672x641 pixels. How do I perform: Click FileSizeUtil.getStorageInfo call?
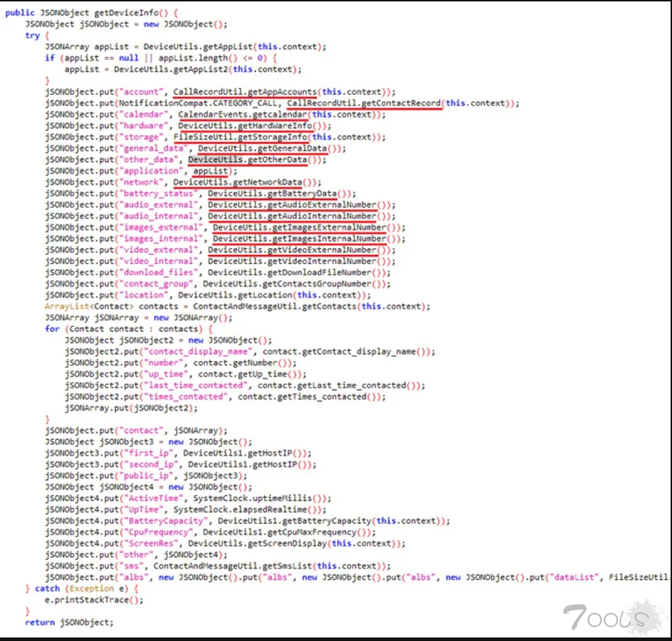coord(240,137)
